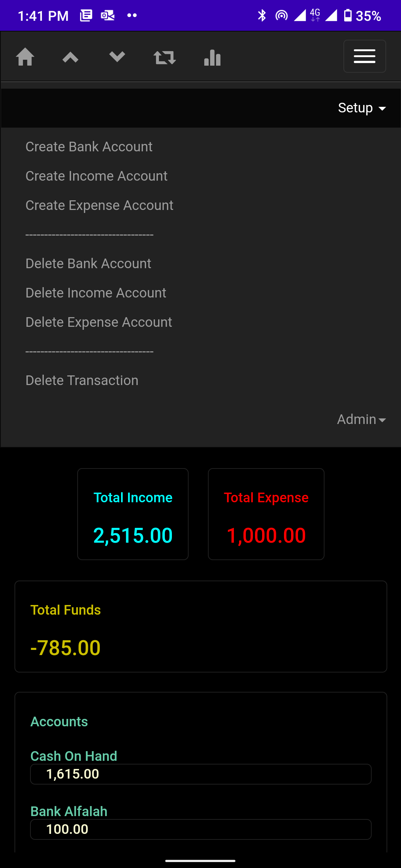Tap the transfer arrows icon
The width and height of the screenshot is (401, 868).
[x=164, y=57]
